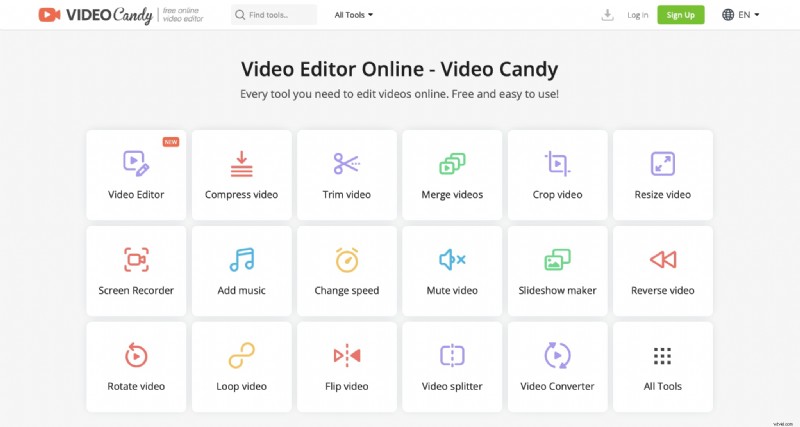Select the Compress video icon
Screen dimensions: 800x427
(241, 164)
